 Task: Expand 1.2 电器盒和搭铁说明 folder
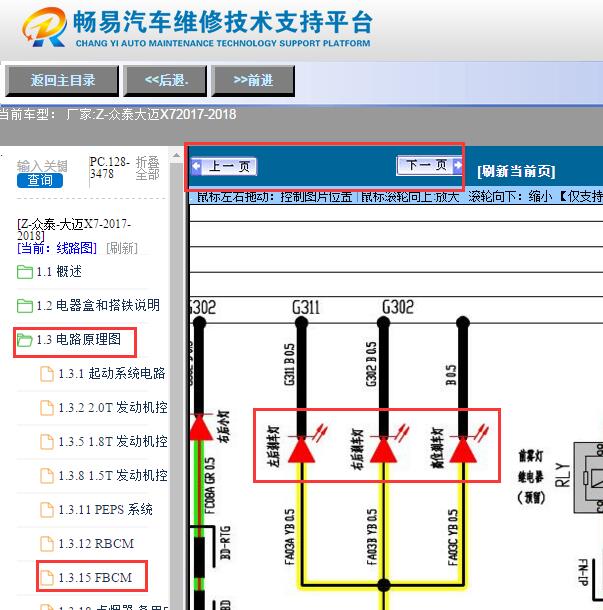tap(98, 305)
